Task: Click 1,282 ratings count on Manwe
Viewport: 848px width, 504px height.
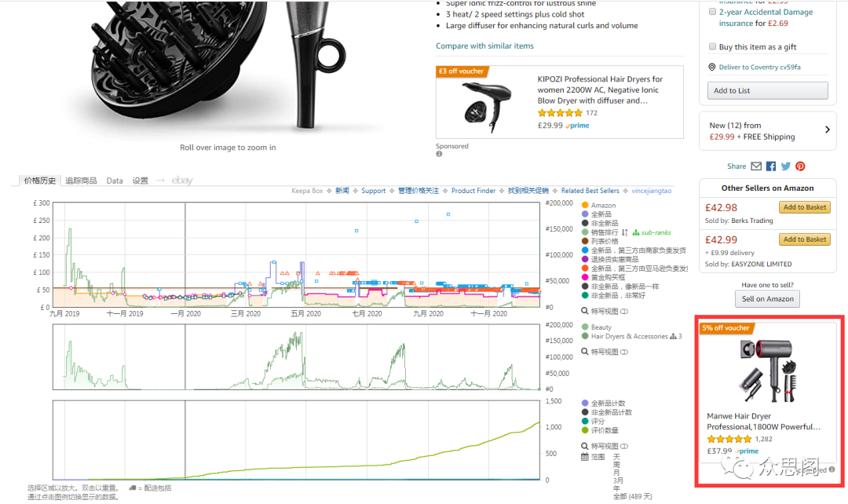Action: 764,439
